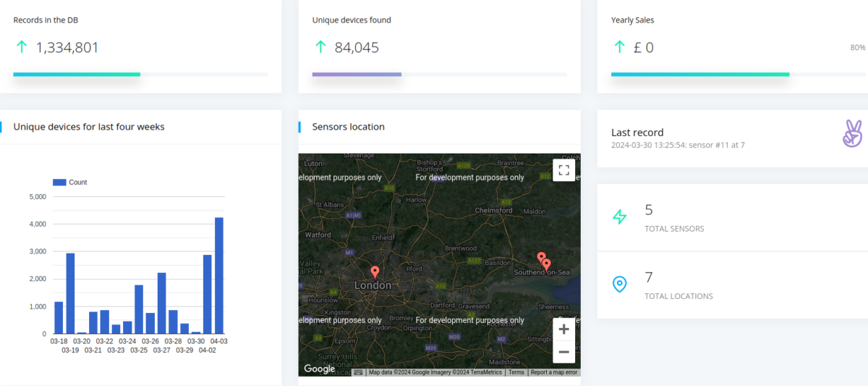Viewport: 868px width, 386px height.
Task: Toggle fullscreen map view
Action: click(x=564, y=170)
